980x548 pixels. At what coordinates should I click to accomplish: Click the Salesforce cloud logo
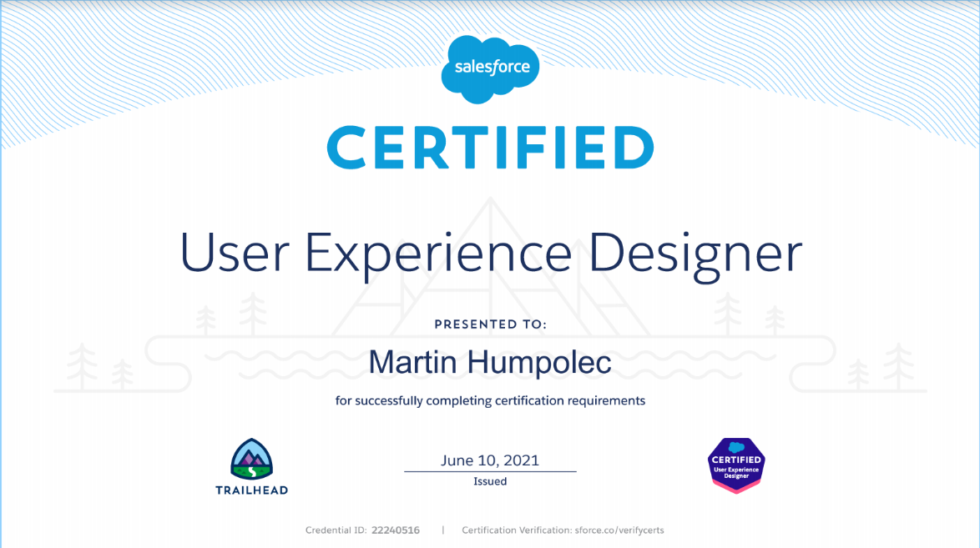(x=490, y=68)
